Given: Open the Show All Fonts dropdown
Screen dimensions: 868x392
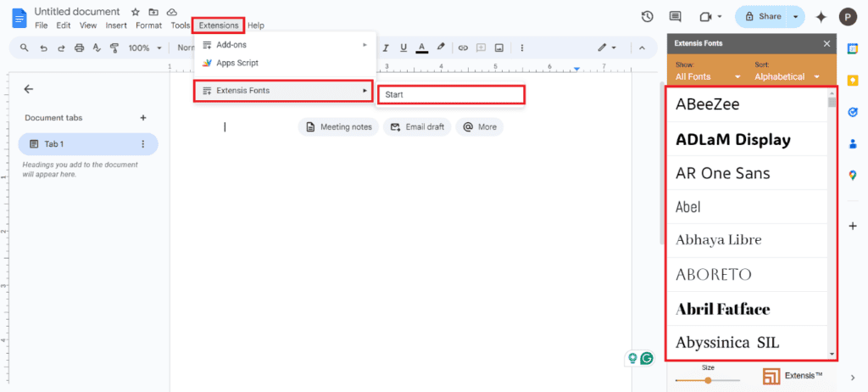Looking at the screenshot, I should tap(708, 76).
